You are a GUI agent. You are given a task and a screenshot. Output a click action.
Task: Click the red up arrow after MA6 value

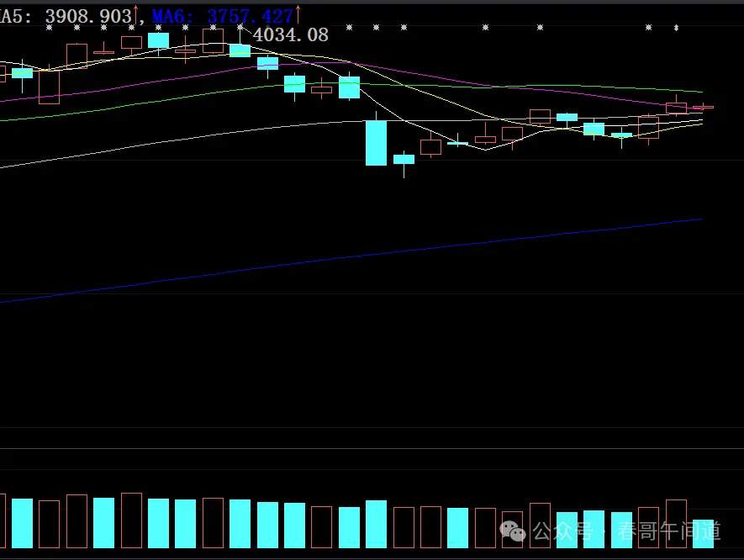[298, 14]
